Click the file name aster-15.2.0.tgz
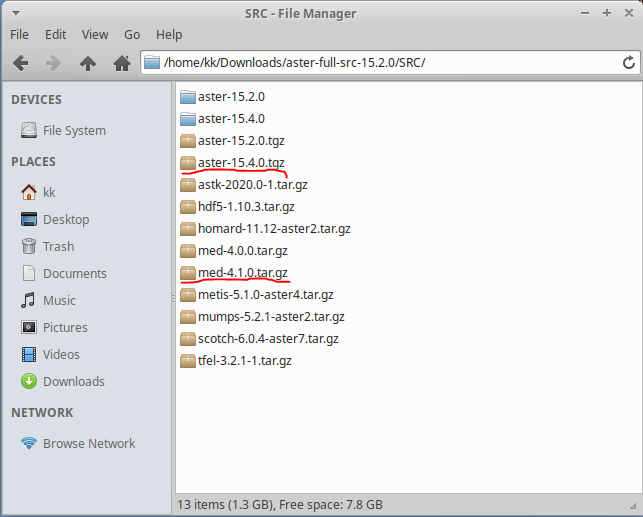 click(x=241, y=141)
